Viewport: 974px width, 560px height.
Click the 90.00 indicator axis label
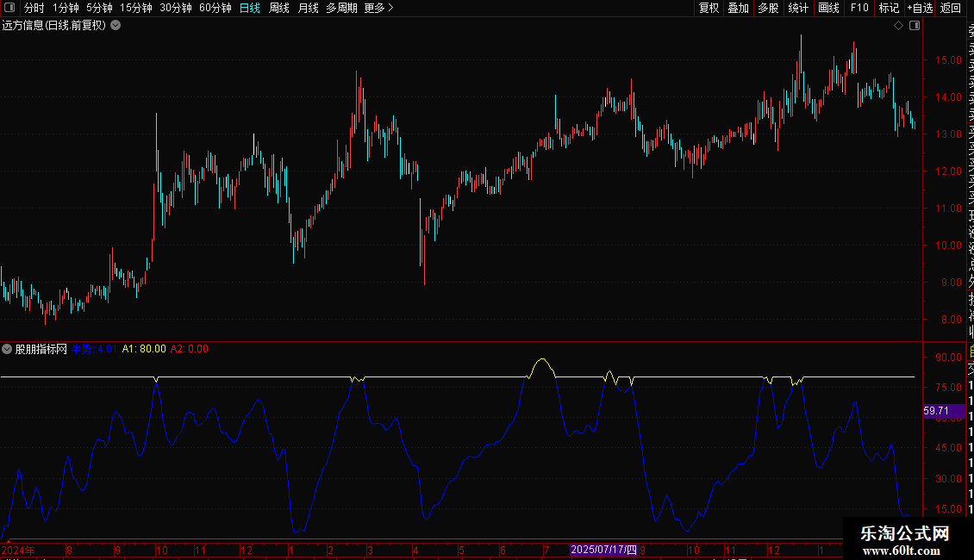tap(948, 357)
